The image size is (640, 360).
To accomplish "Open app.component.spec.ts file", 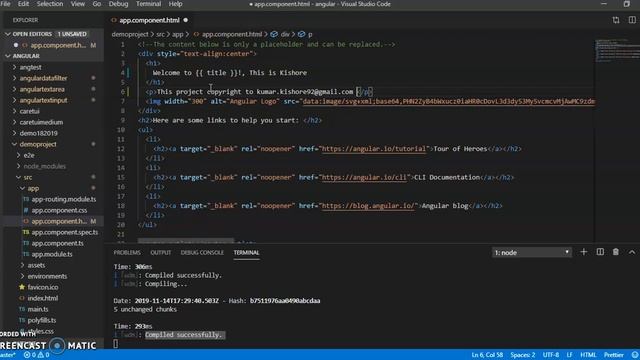I will pyautogui.click(x=64, y=232).
